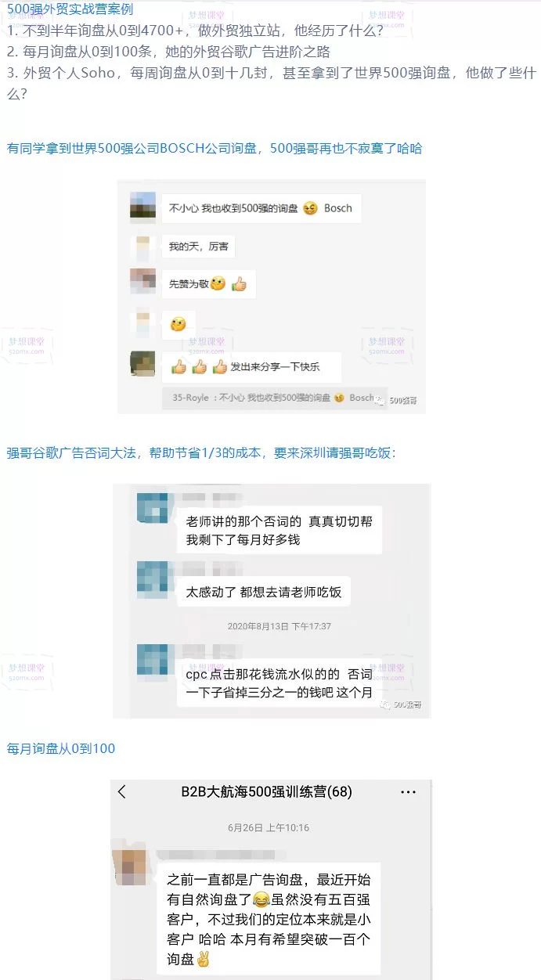Open the 500强外贸实战营案例 heading link
This screenshot has height=980, width=541.
[x=70, y=10]
